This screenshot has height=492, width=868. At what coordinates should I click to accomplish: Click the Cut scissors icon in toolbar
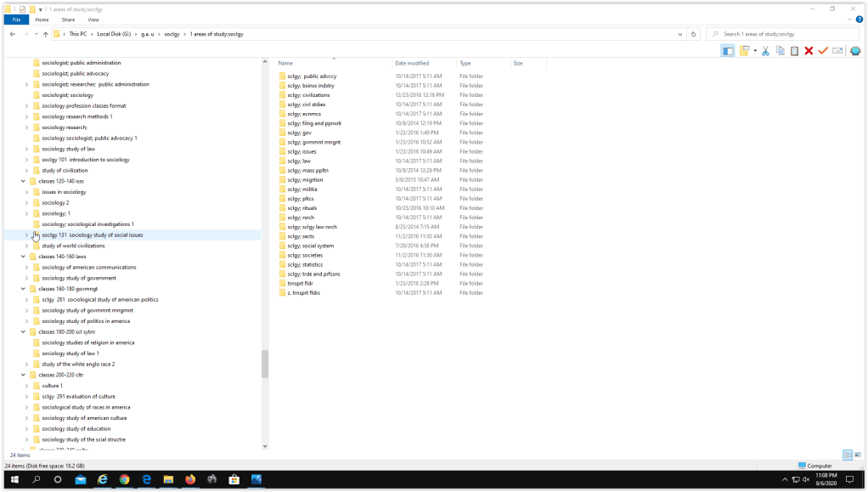pos(765,51)
